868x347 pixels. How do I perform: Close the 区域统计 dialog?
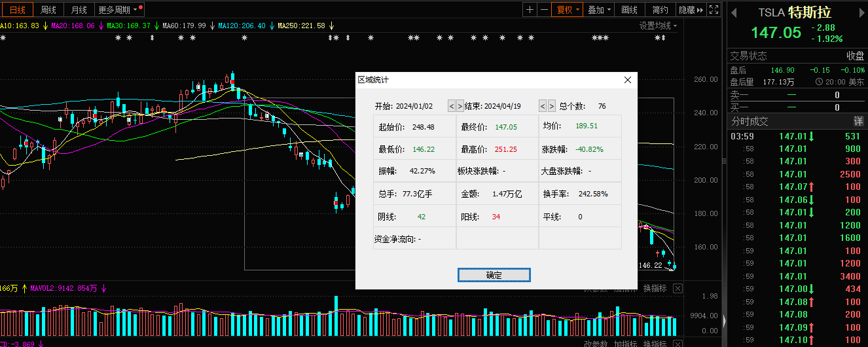click(628, 80)
